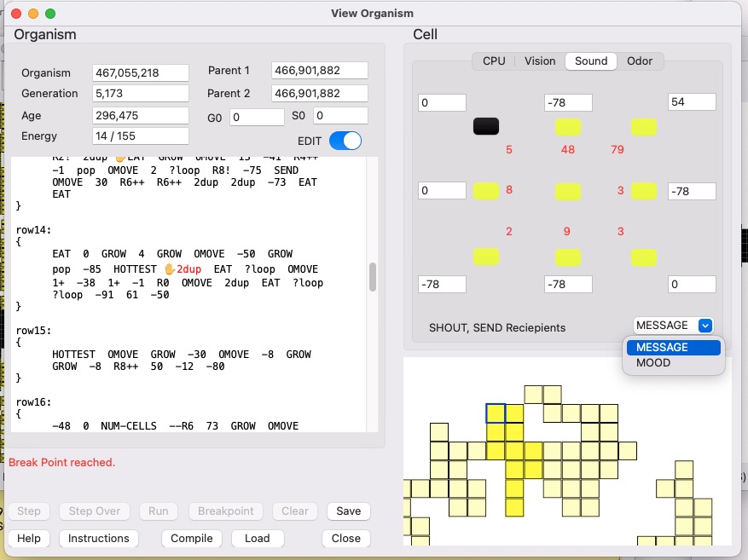Show the Instructions reference
The width and height of the screenshot is (748, 560).
(x=99, y=538)
